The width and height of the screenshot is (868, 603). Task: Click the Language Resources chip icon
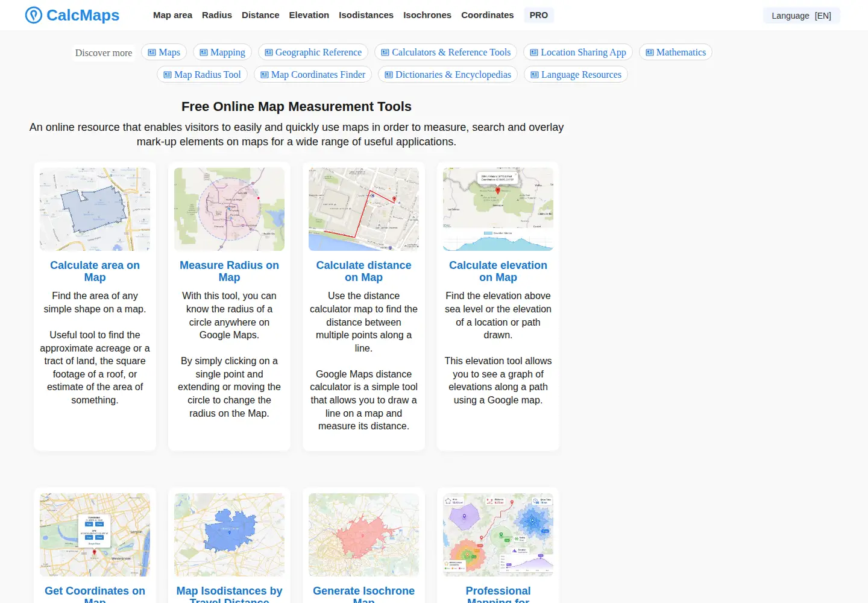coord(535,75)
